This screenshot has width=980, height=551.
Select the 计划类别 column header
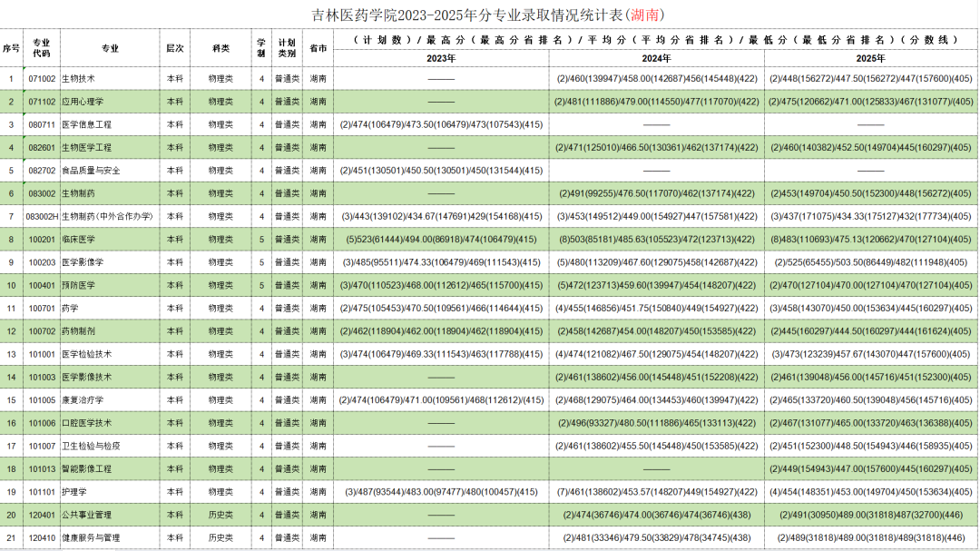point(287,48)
